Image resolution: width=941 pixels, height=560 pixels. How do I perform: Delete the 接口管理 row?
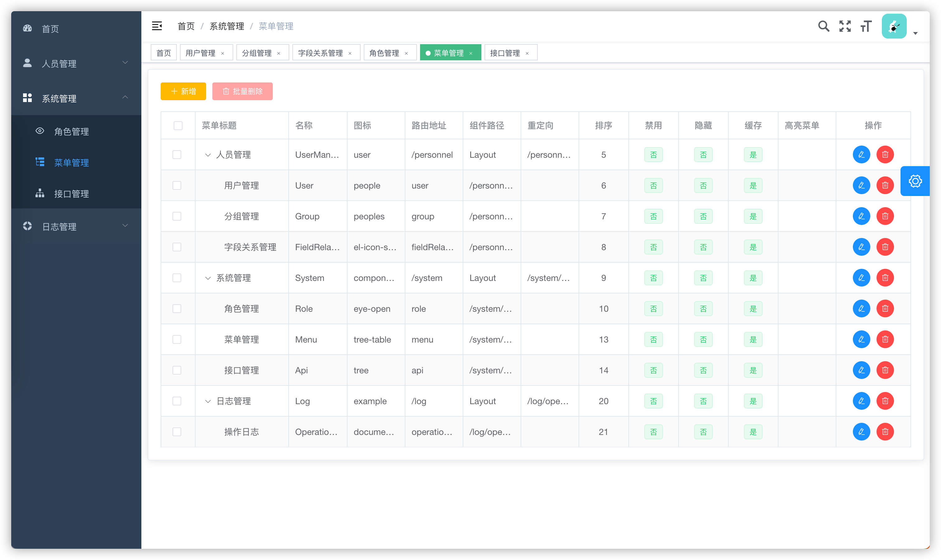pos(885,370)
